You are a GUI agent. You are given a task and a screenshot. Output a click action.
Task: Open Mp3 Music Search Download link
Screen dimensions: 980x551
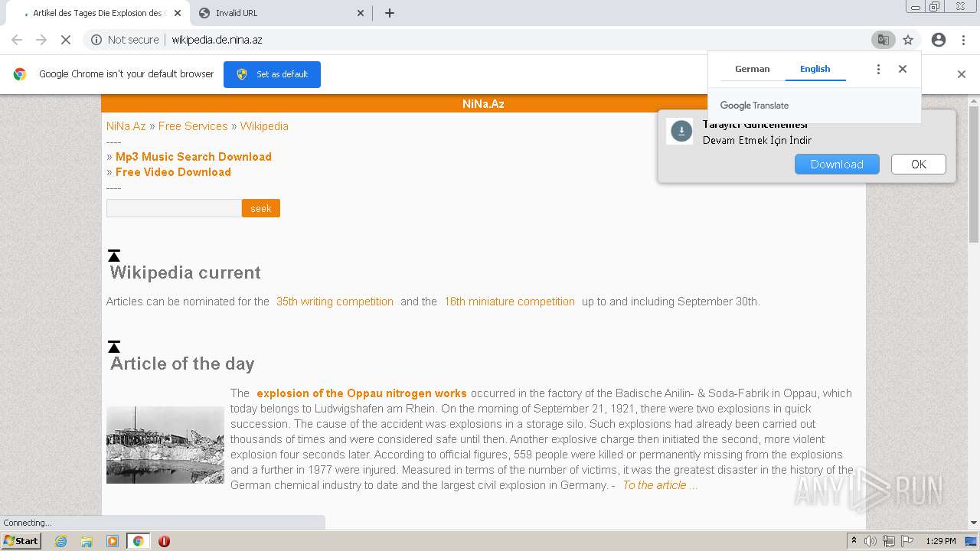[194, 157]
